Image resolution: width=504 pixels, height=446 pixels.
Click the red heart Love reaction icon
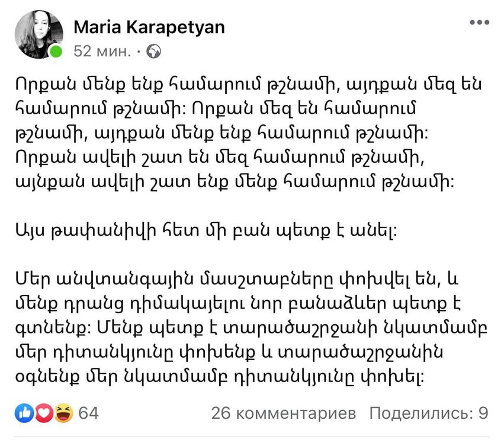pyautogui.click(x=43, y=413)
